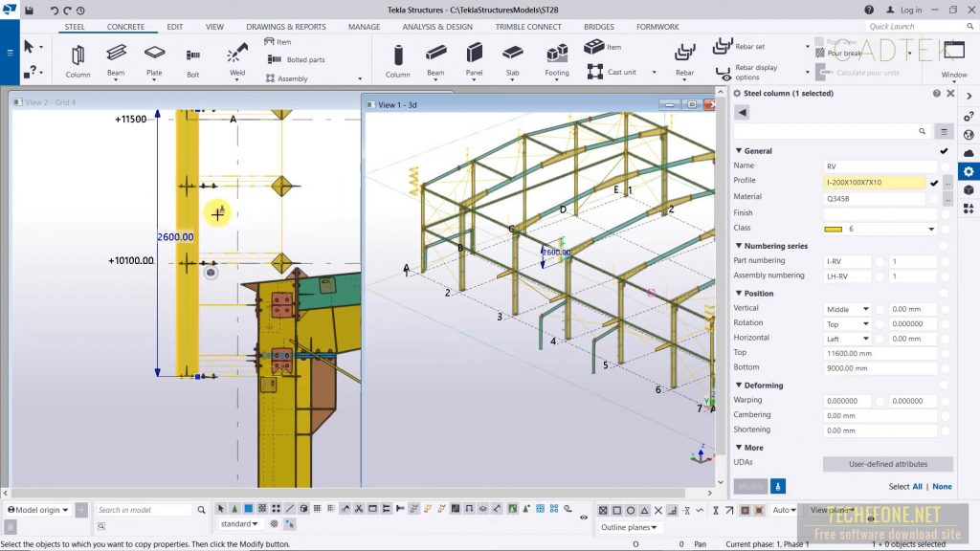Open the globe icon in side pane
This screenshot has height=551, width=980.
tap(969, 135)
